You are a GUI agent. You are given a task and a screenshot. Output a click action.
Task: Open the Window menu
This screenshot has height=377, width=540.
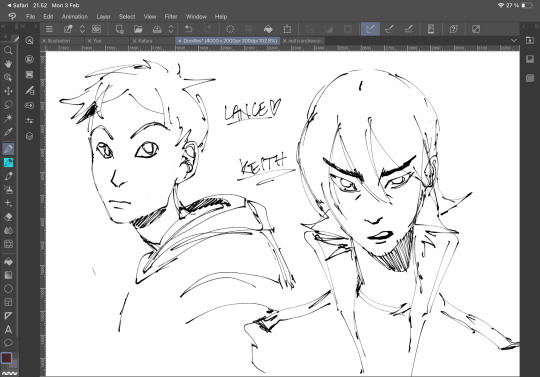(196, 17)
